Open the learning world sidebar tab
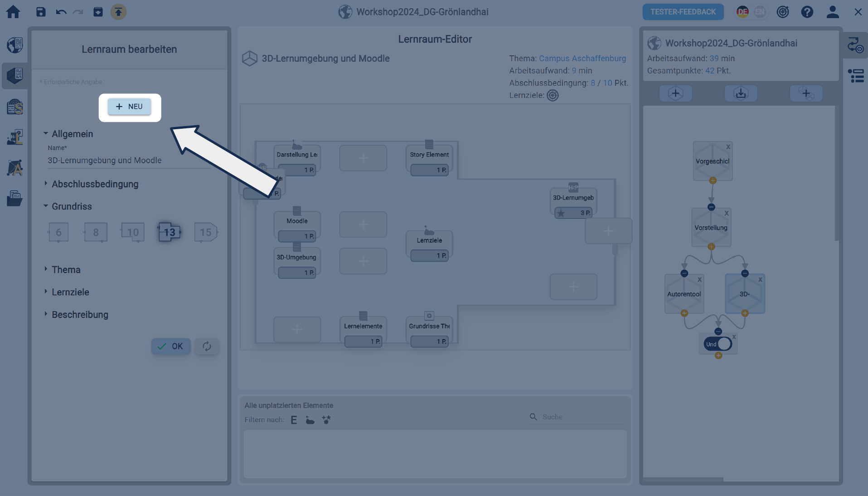Image resolution: width=868 pixels, height=496 pixels. pyautogui.click(x=15, y=45)
